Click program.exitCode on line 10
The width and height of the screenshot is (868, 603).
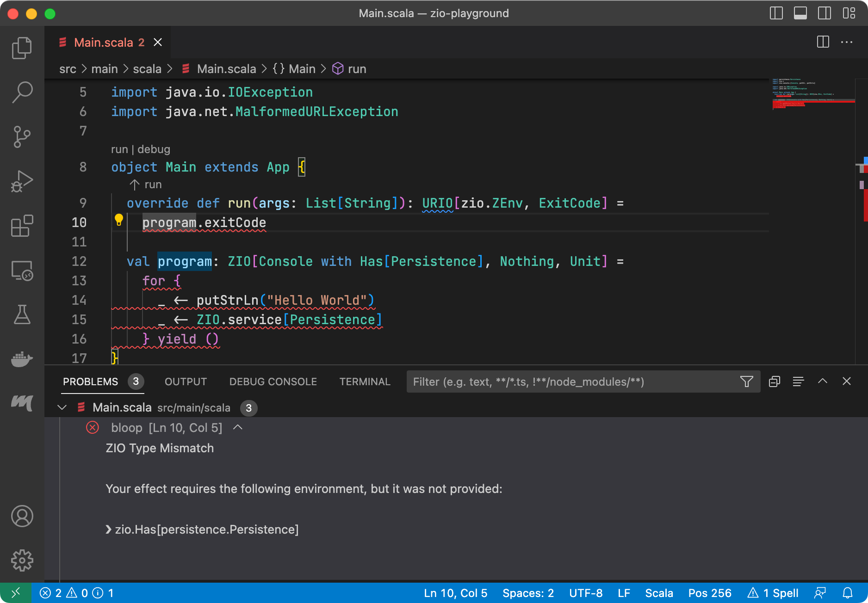(x=204, y=223)
